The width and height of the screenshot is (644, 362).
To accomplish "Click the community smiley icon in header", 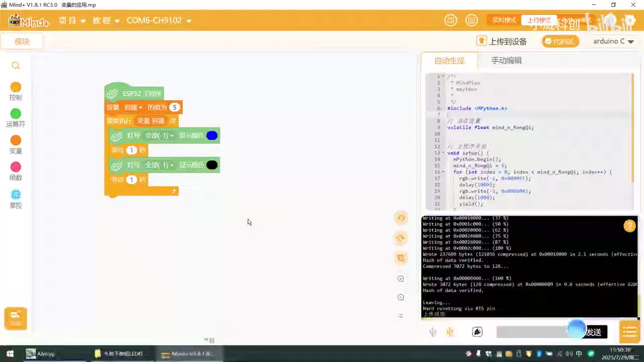I will click(450, 20).
